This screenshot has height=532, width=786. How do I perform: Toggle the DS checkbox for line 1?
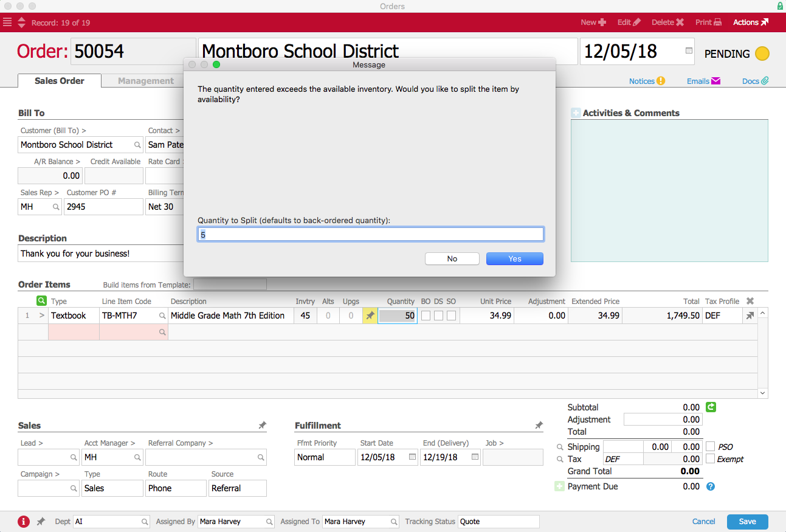pos(438,316)
